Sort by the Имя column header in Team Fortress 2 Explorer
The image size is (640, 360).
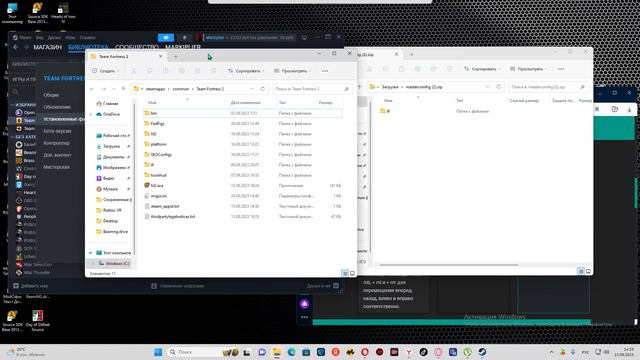tap(152, 102)
